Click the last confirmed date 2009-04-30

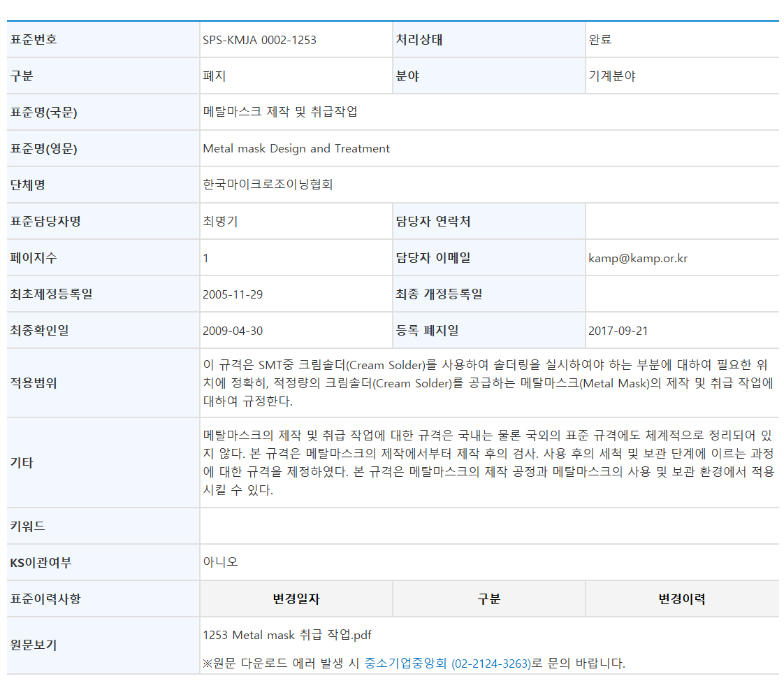pos(233,331)
